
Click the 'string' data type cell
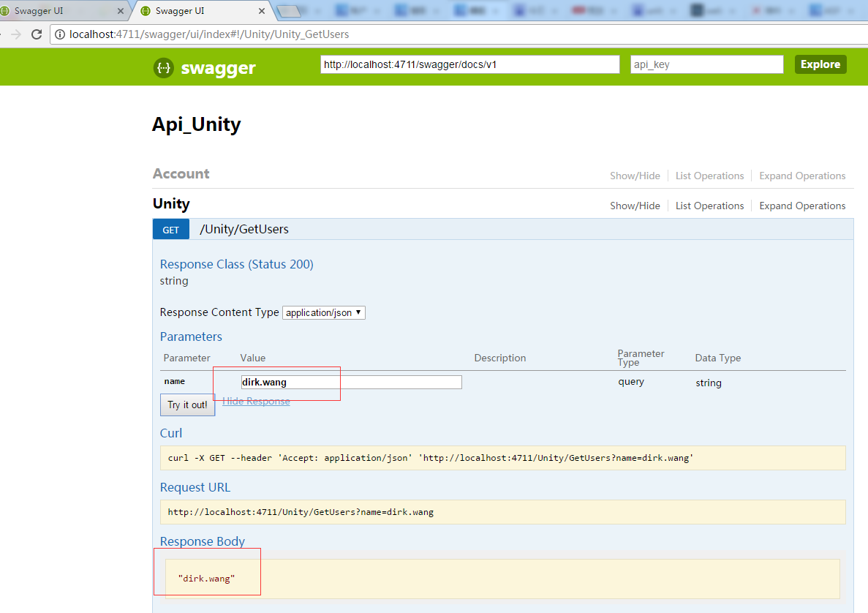point(709,383)
